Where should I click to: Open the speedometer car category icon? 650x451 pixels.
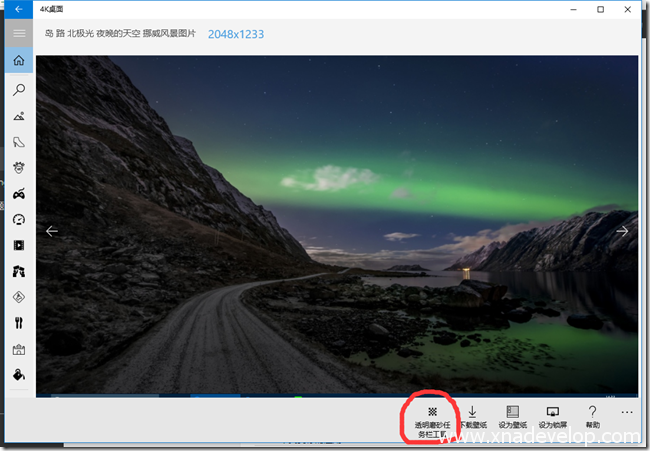[x=19, y=219]
